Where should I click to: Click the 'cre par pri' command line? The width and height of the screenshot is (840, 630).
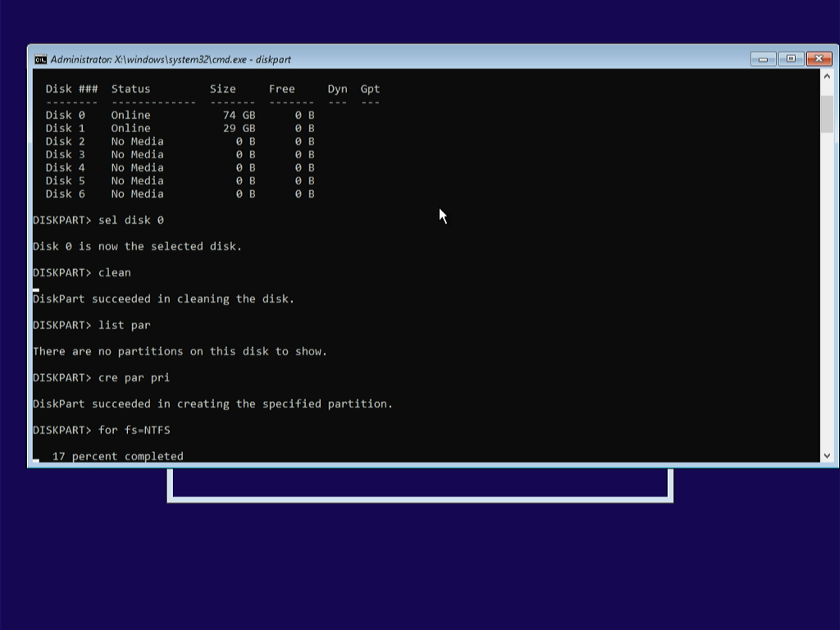[x=101, y=377]
